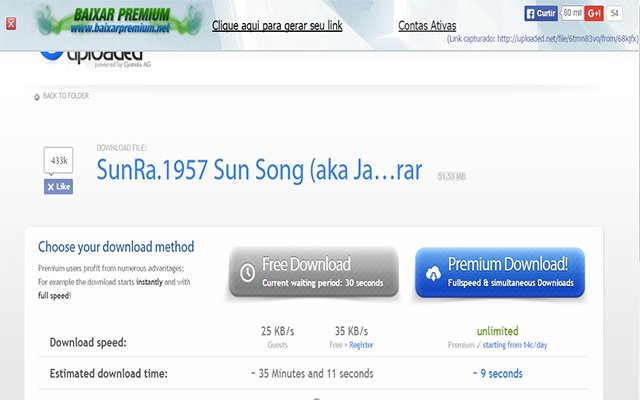The width and height of the screenshot is (640, 400).
Task: Click the clock icon on Free Download
Action: coord(247,272)
